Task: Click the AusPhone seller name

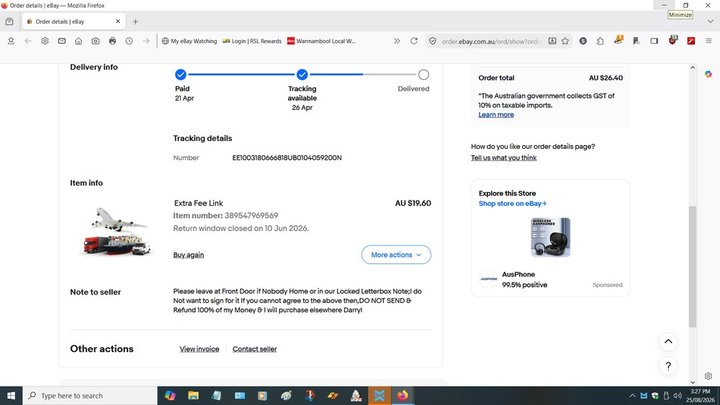Action: pos(518,274)
